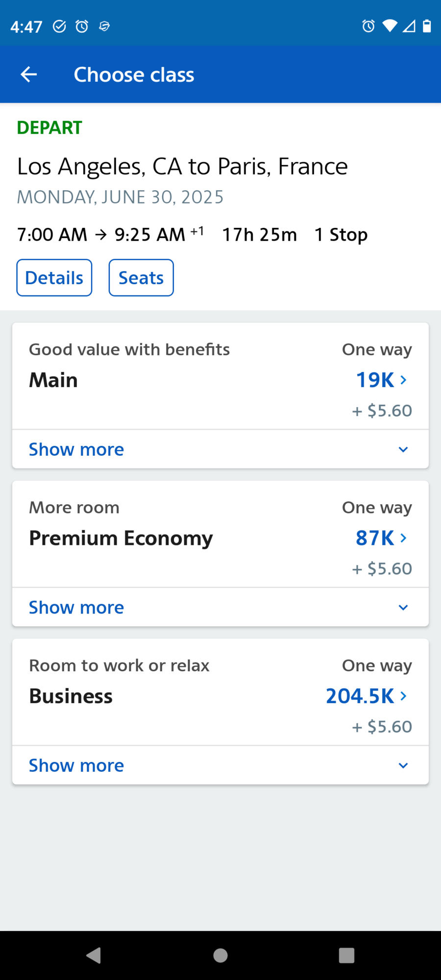
Task: Tap Show more under Premium Economy
Action: [76, 608]
